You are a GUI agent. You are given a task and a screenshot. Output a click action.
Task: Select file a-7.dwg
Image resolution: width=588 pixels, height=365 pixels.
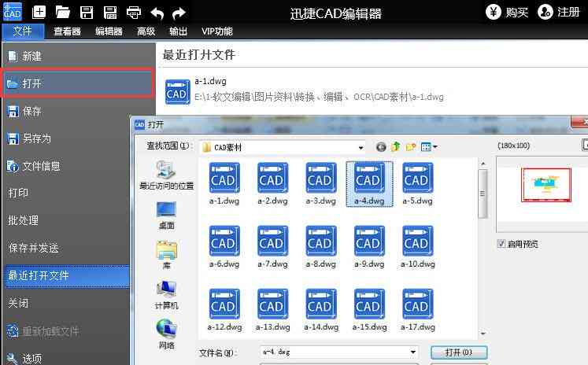tap(272, 247)
